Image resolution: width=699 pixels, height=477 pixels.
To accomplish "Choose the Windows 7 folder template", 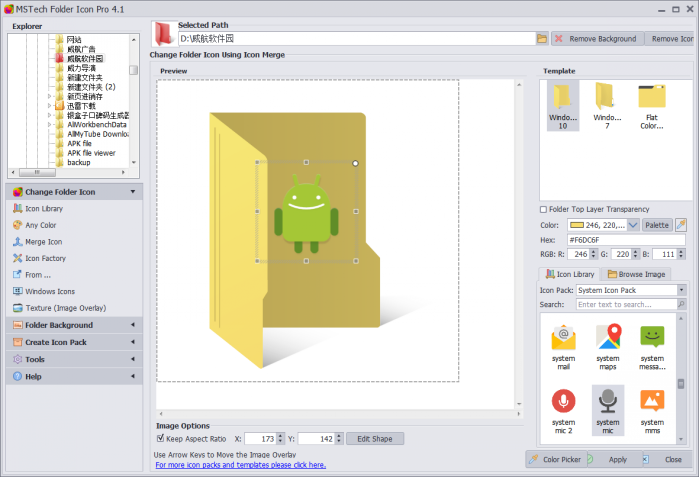I will click(607, 106).
